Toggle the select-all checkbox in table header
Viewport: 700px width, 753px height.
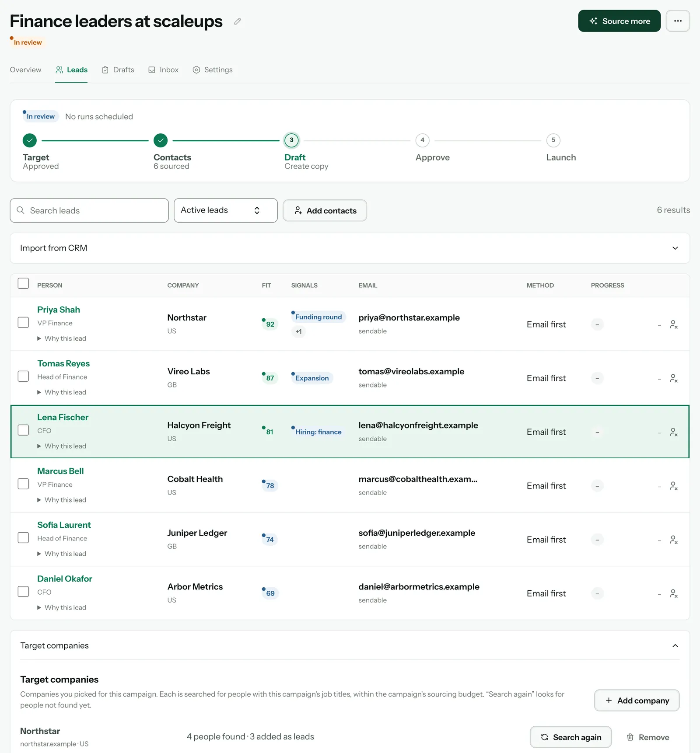coord(23,283)
